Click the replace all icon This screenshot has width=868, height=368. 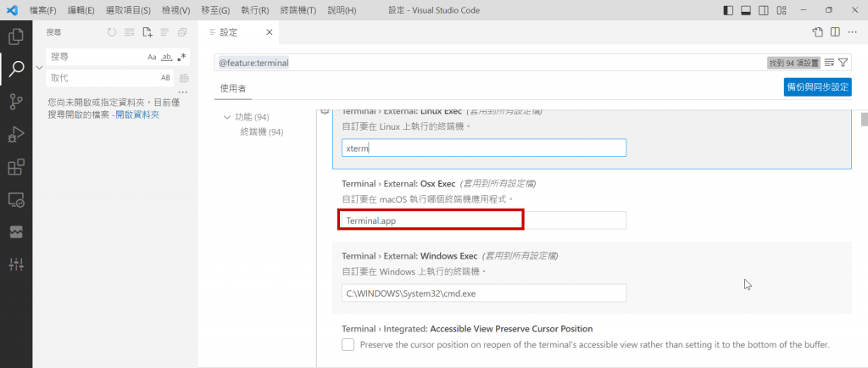pos(184,78)
